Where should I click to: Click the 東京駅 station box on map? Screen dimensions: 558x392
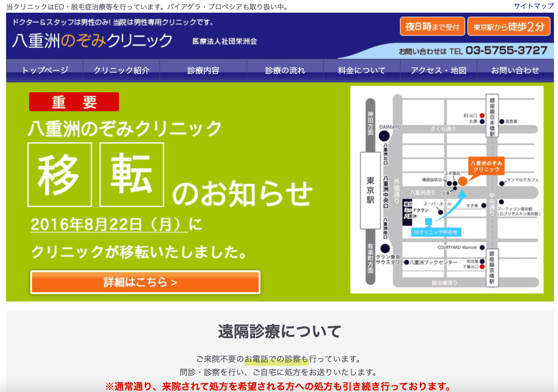click(x=370, y=190)
